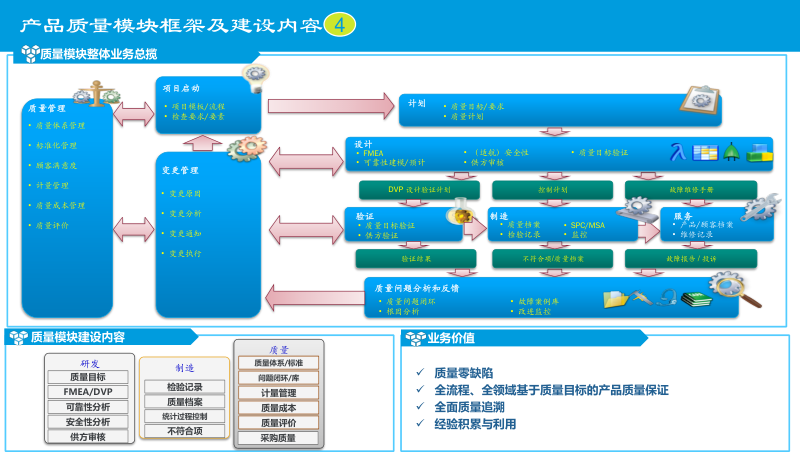Click 顾客满意度 in the 质量管理 list
This screenshot has height=452, width=800.
coord(56,165)
